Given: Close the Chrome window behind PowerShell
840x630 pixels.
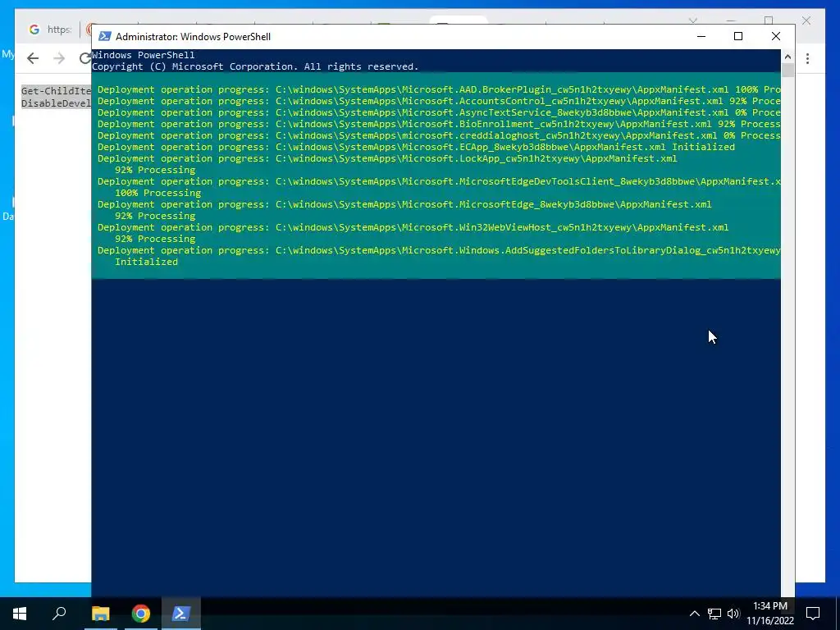Looking at the screenshot, I should pos(806,21).
